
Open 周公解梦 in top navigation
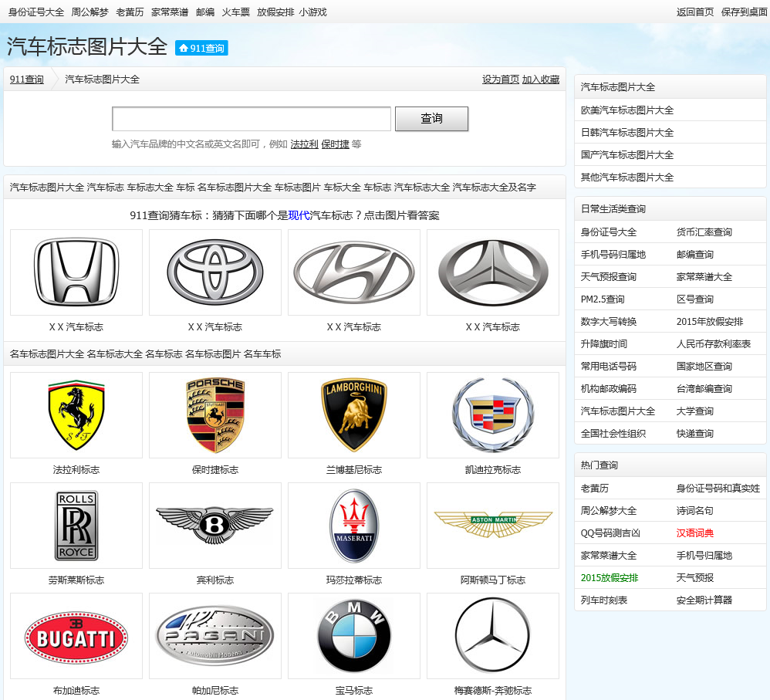(x=89, y=12)
